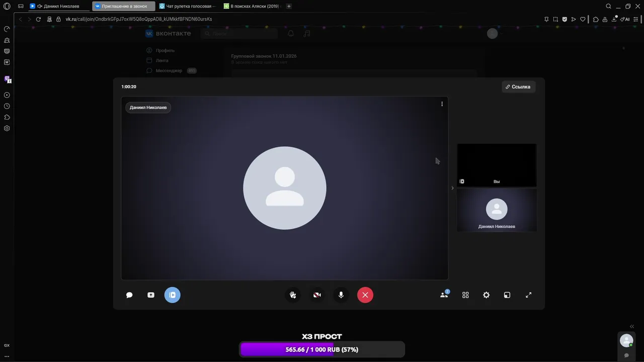Go back in browser history
The width and height of the screenshot is (644, 362).
coord(21,19)
